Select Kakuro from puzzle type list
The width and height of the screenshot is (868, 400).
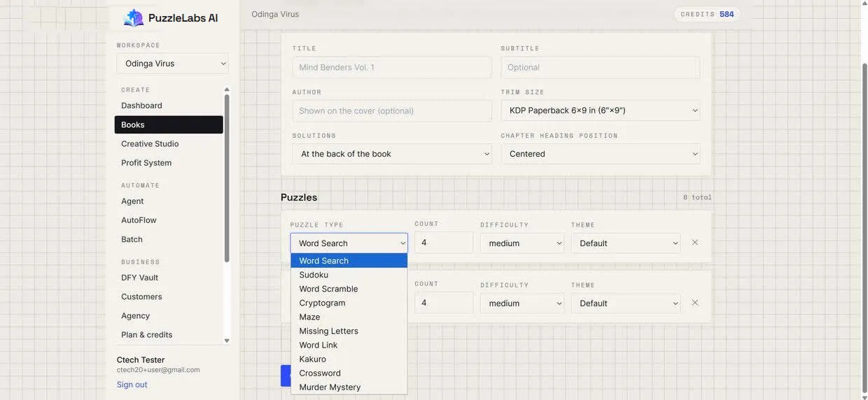(349, 359)
